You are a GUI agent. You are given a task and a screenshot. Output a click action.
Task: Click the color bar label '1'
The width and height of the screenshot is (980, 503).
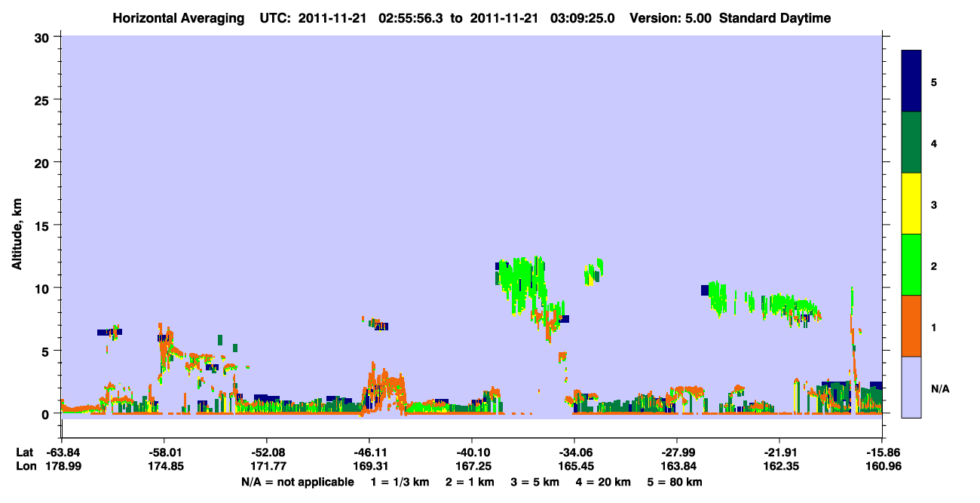click(934, 327)
